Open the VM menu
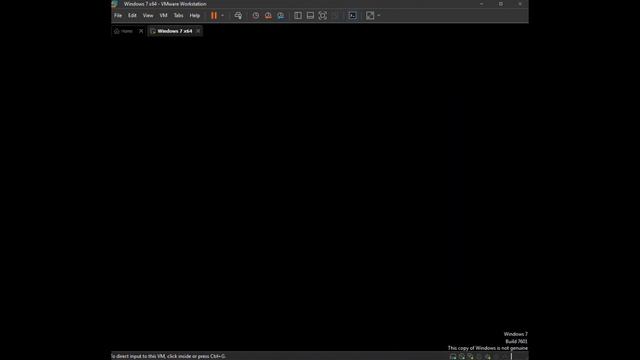This screenshot has height=360, width=640. point(163,16)
